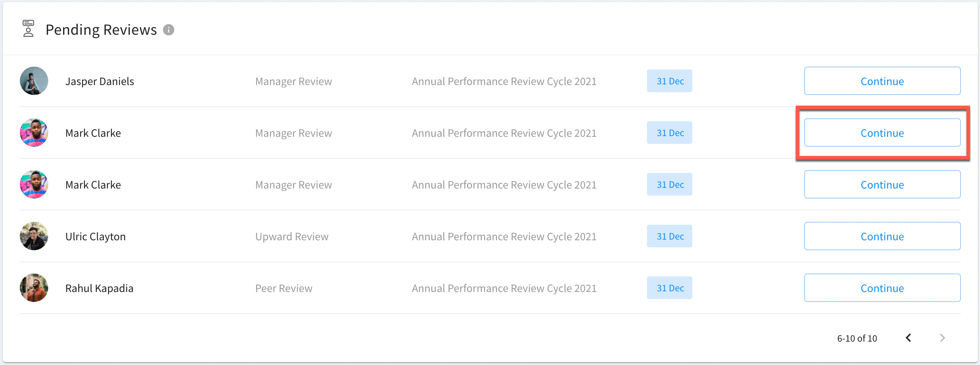
Task: Continue Rahul Kapadia's peer review
Action: click(x=882, y=288)
